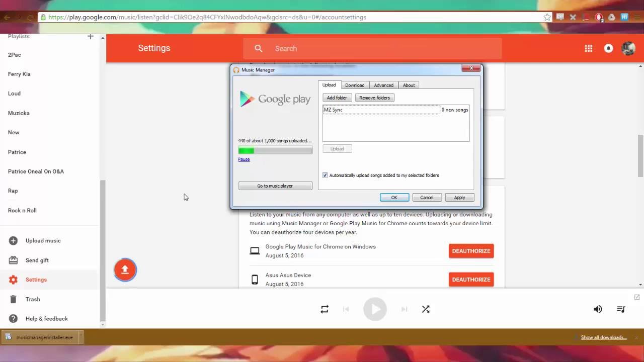
Task: Open the Loud playlist
Action: [14, 94]
